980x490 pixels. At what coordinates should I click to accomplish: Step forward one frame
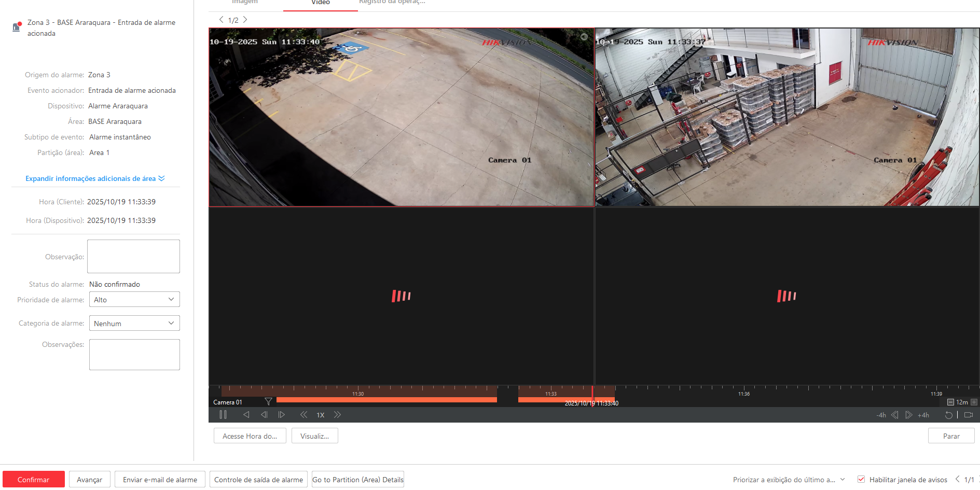(x=282, y=415)
